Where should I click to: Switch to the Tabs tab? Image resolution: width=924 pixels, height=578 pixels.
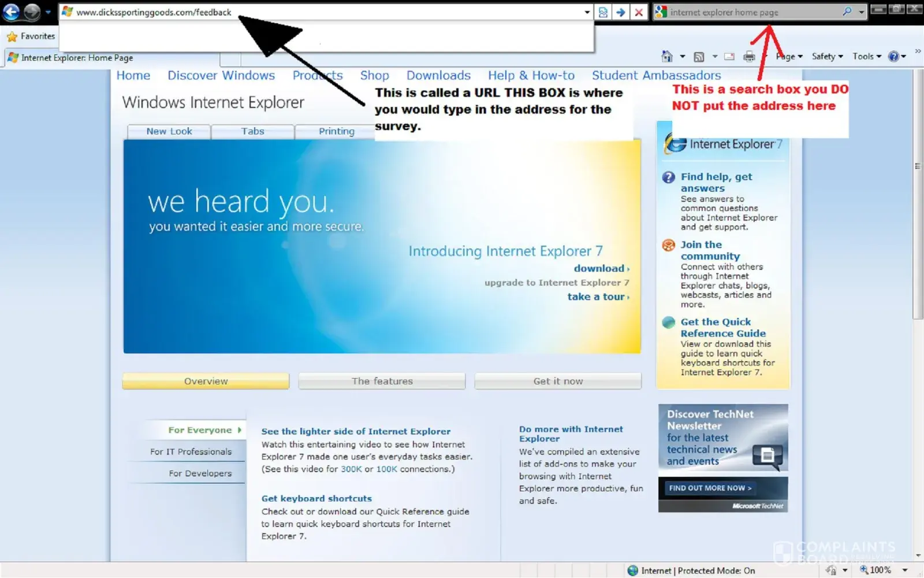[x=253, y=132]
